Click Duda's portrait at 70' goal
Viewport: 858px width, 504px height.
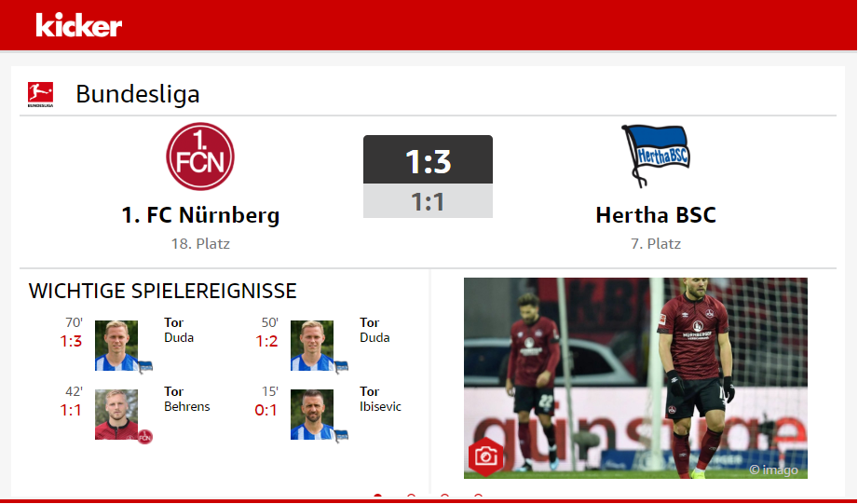[x=116, y=346]
